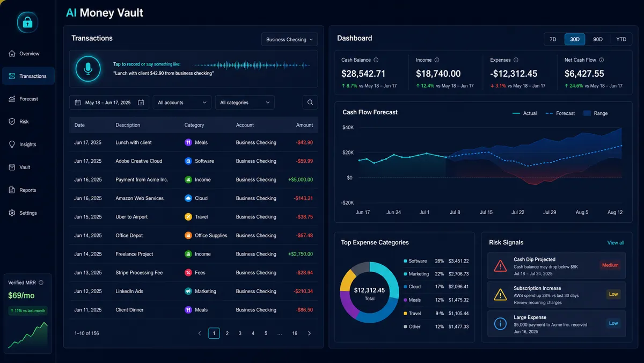
Task: Toggle the Forecast series in chart legend
Action: pyautogui.click(x=560, y=113)
